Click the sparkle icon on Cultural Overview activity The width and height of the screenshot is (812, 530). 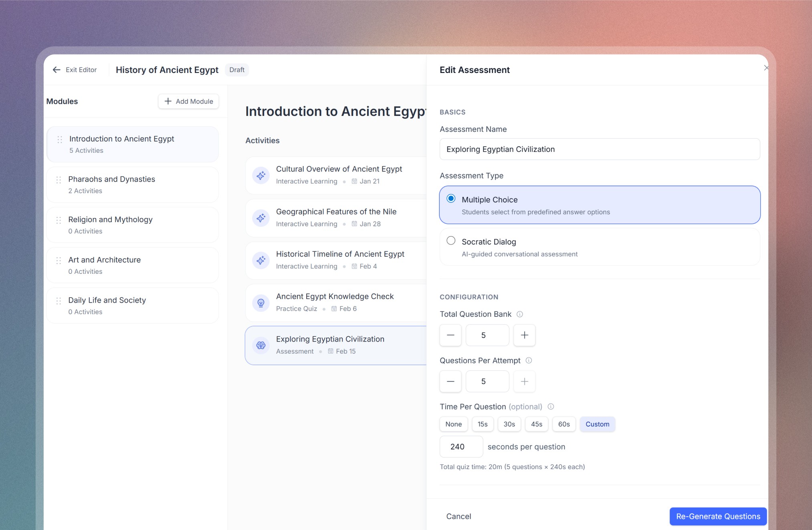click(x=261, y=175)
